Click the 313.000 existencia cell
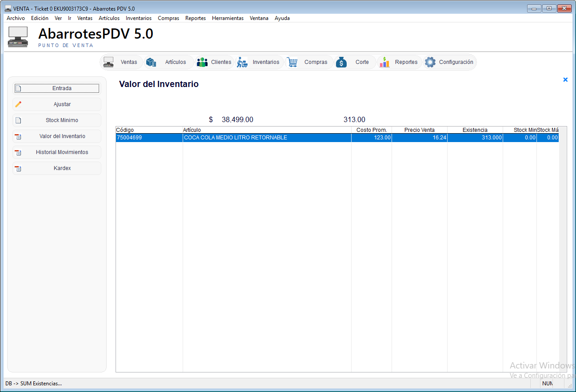The image size is (576, 392). tap(475, 138)
